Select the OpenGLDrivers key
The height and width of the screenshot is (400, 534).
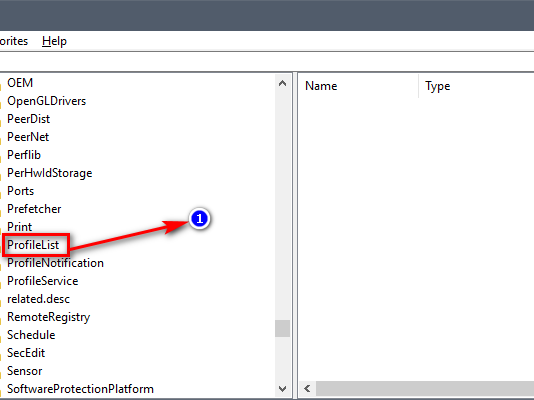pos(47,101)
